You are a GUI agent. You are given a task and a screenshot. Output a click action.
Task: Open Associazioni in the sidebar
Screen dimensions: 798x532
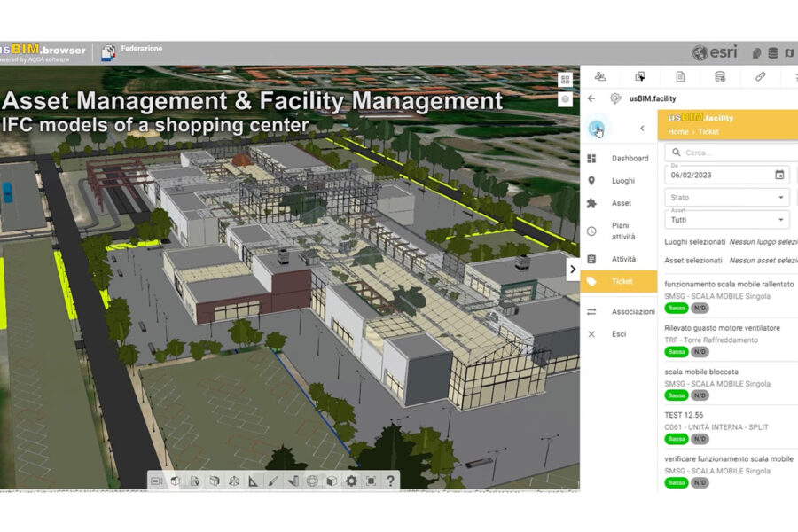(x=619, y=311)
